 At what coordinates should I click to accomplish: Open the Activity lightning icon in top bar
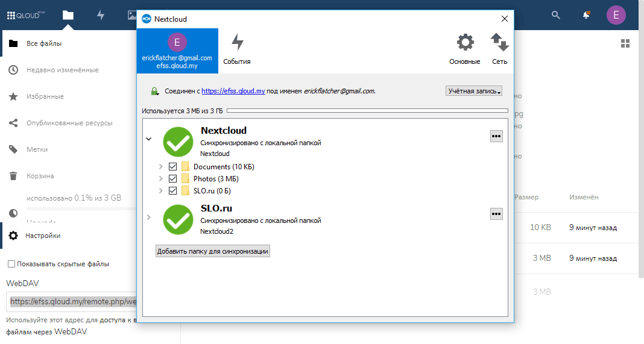pyautogui.click(x=101, y=15)
